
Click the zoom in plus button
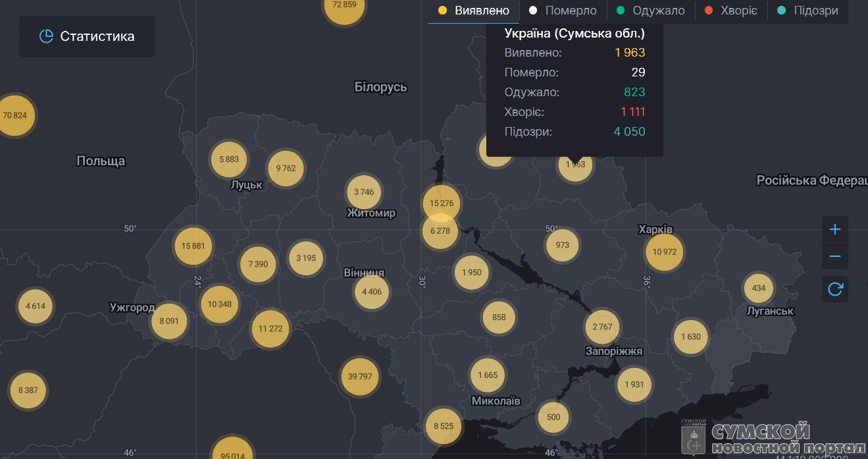(834, 230)
